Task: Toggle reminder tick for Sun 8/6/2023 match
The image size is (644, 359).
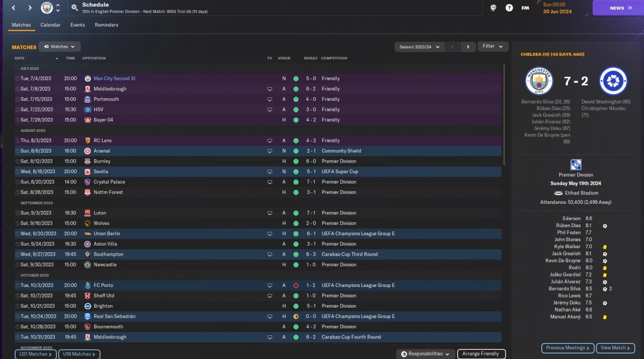Action: tap(18, 151)
